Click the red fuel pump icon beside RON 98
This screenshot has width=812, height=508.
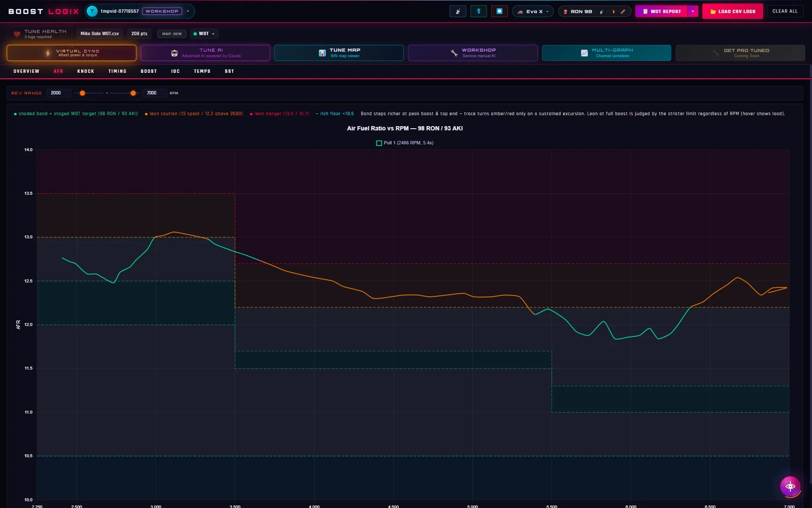tap(565, 12)
